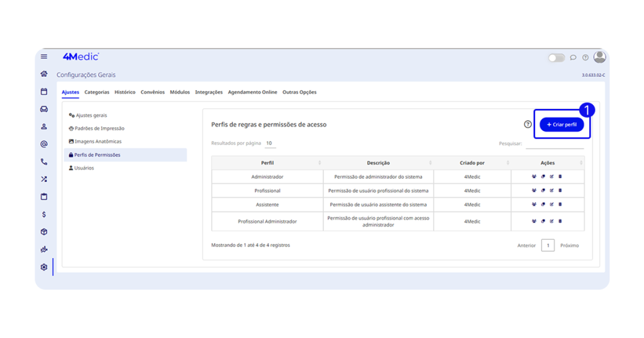Open Resultados por página dropdown
This screenshot has height=338, width=644.
tap(269, 144)
